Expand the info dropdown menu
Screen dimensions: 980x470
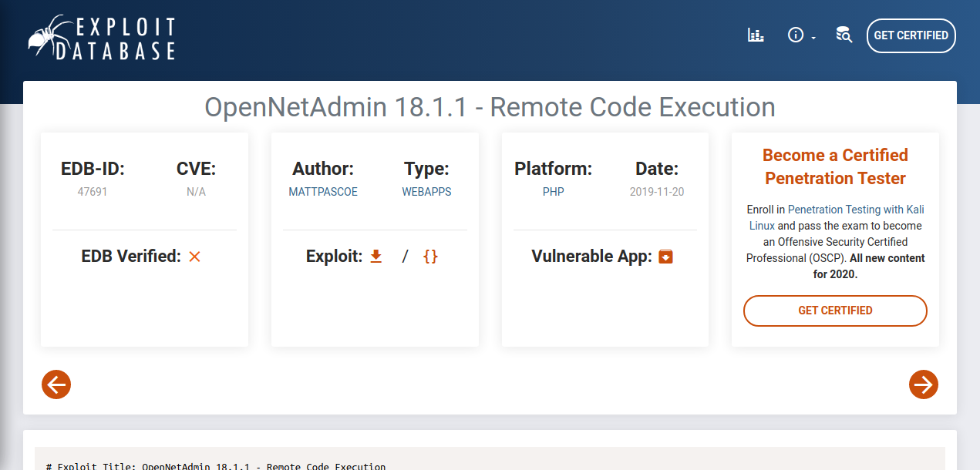800,35
